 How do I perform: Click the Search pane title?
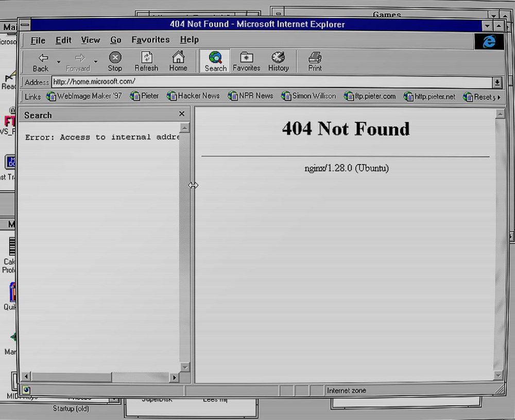coord(38,115)
